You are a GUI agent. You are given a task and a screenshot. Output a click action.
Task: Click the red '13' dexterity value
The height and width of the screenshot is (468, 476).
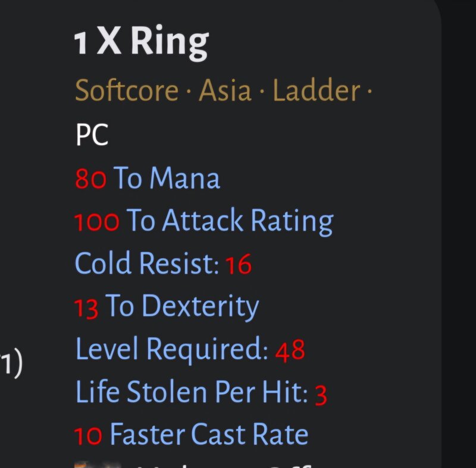(86, 308)
